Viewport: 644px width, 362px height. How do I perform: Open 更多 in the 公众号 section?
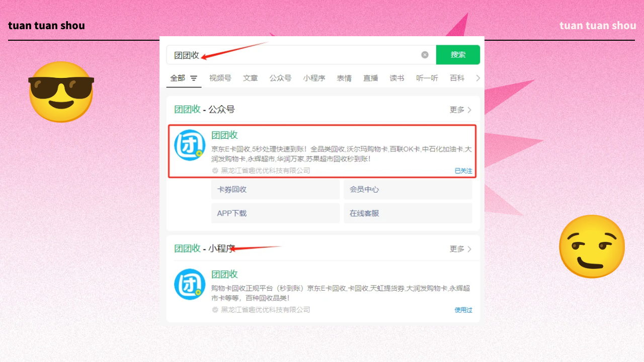460,110
